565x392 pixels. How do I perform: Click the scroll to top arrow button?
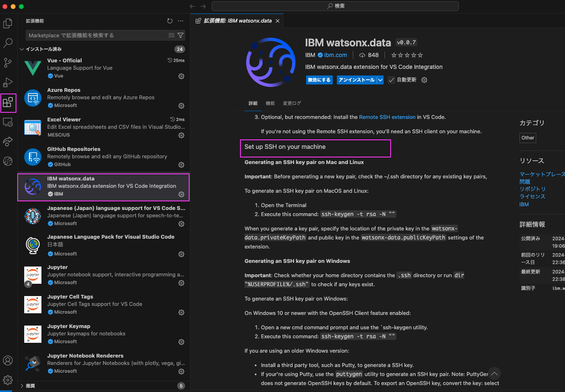494,374
